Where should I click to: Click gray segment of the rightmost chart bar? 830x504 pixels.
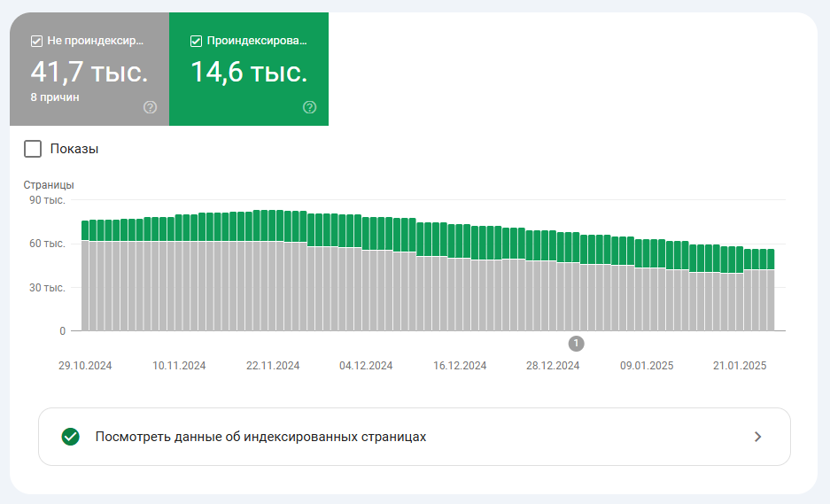[771, 299]
